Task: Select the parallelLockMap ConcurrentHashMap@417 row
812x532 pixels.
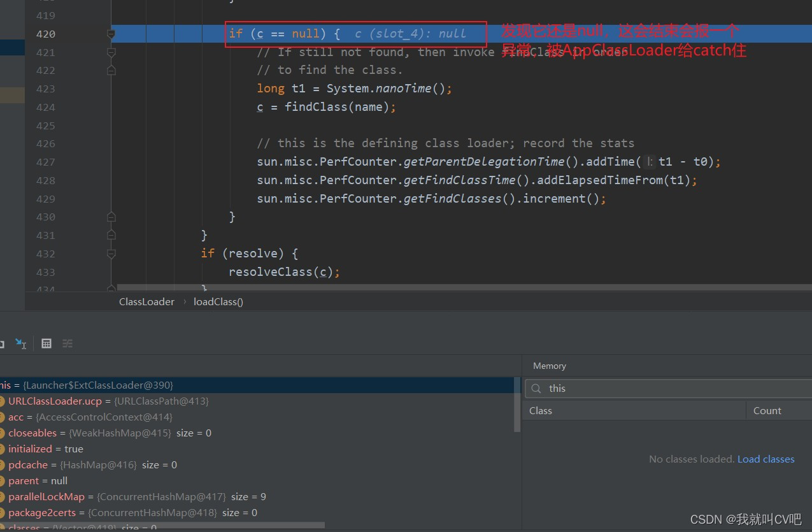Action: (x=257, y=497)
